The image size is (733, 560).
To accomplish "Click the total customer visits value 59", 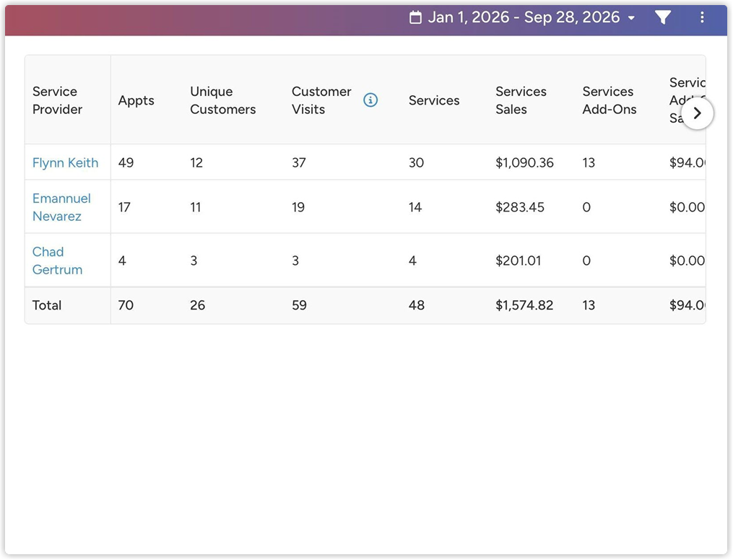I will tap(300, 305).
